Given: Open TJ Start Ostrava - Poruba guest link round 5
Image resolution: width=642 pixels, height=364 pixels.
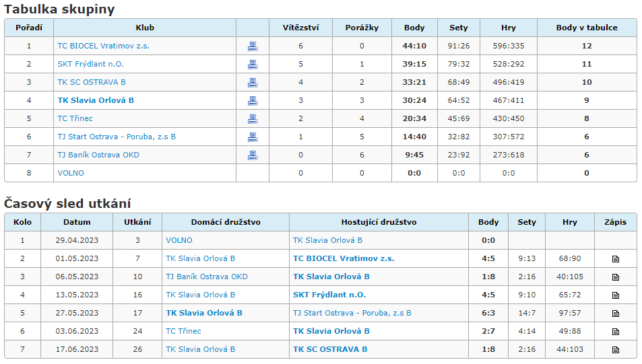Looking at the screenshot, I should tap(352, 313).
